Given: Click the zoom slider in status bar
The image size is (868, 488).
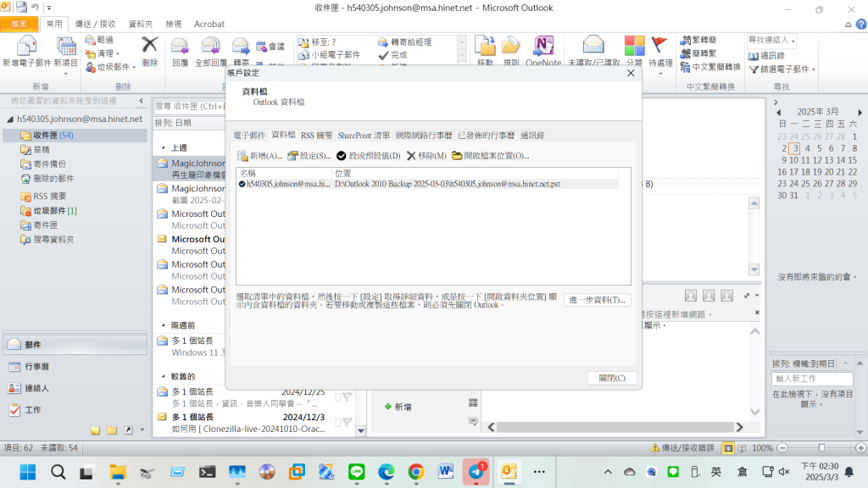Looking at the screenshot, I should 821,447.
